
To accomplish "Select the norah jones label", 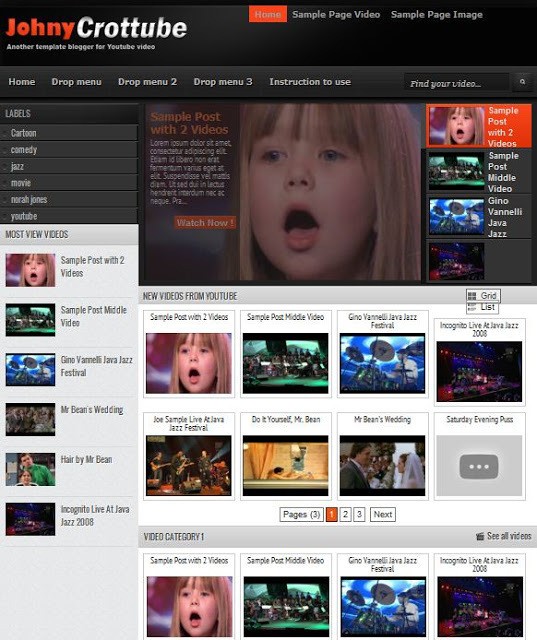I will pos(69,200).
